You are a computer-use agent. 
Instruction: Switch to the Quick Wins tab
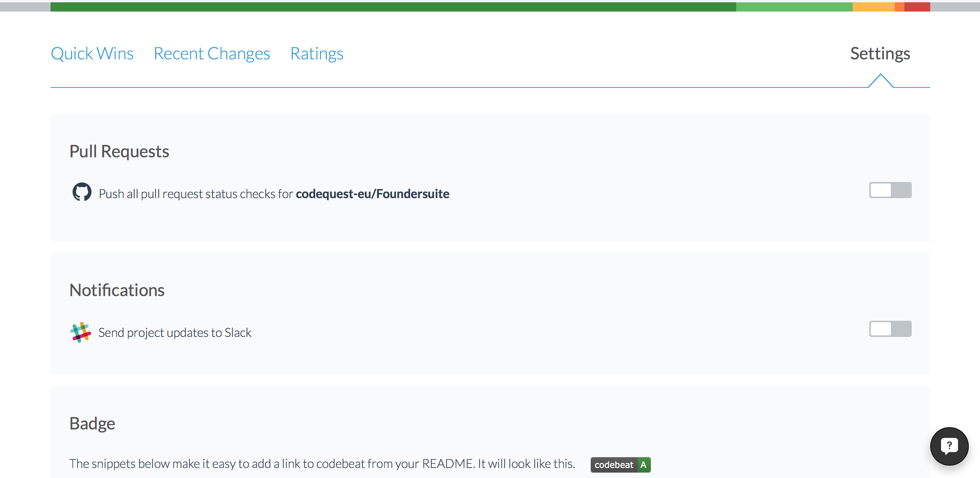92,54
